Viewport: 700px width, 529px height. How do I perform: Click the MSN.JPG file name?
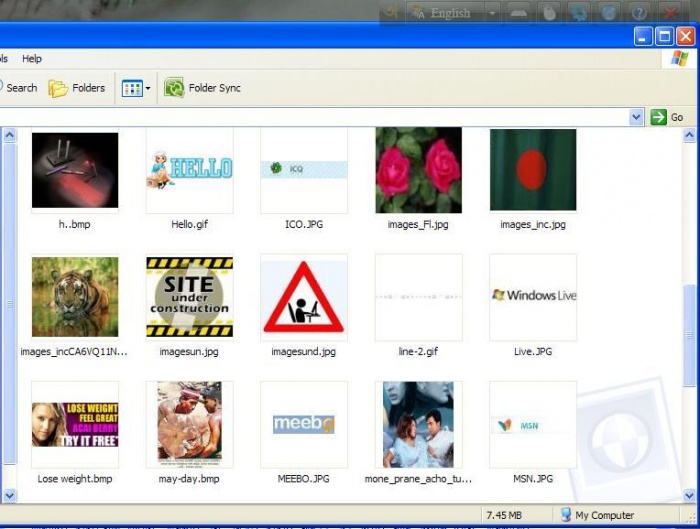pyautogui.click(x=533, y=479)
